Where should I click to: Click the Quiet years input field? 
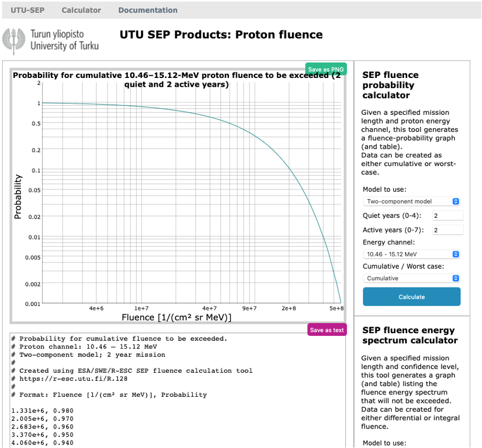(x=448, y=216)
